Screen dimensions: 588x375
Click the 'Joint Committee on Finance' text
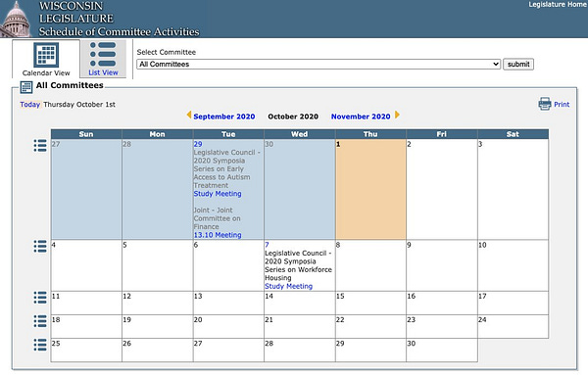(218, 218)
